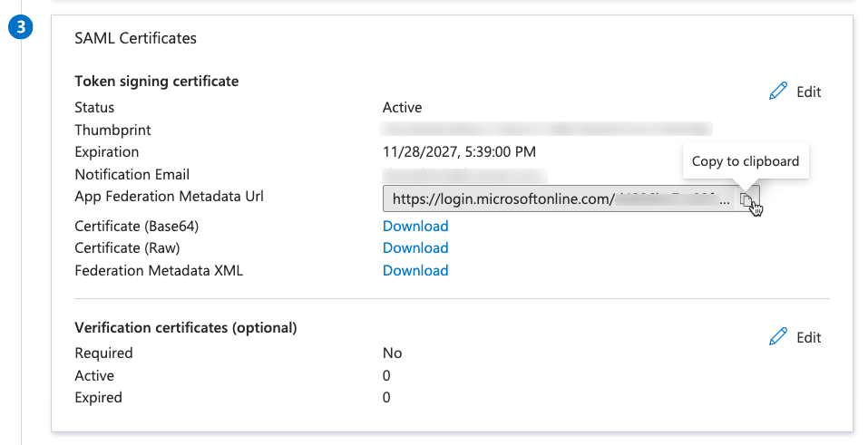Click the Copy to clipboard tooltip
This screenshot has width=868, height=445.
[x=745, y=161]
